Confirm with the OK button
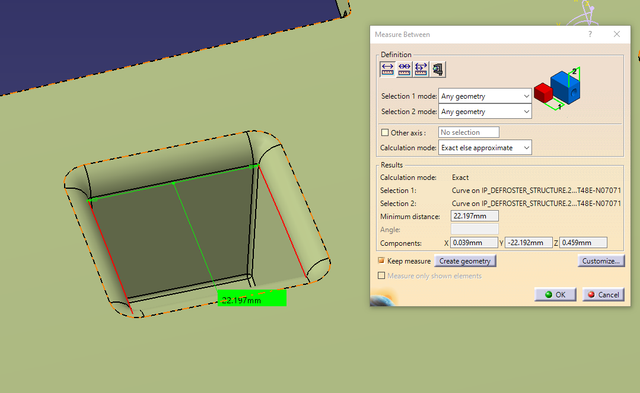640x393 pixels. (555, 295)
